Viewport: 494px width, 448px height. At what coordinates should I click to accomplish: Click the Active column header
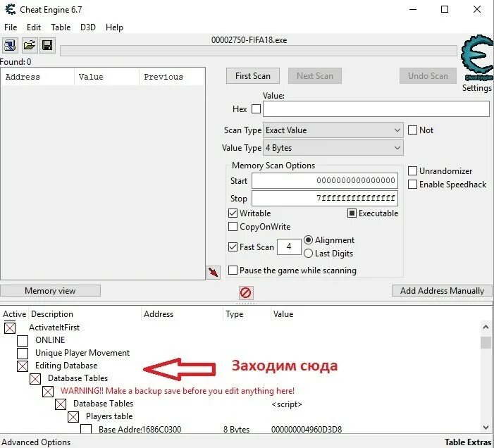(15, 314)
